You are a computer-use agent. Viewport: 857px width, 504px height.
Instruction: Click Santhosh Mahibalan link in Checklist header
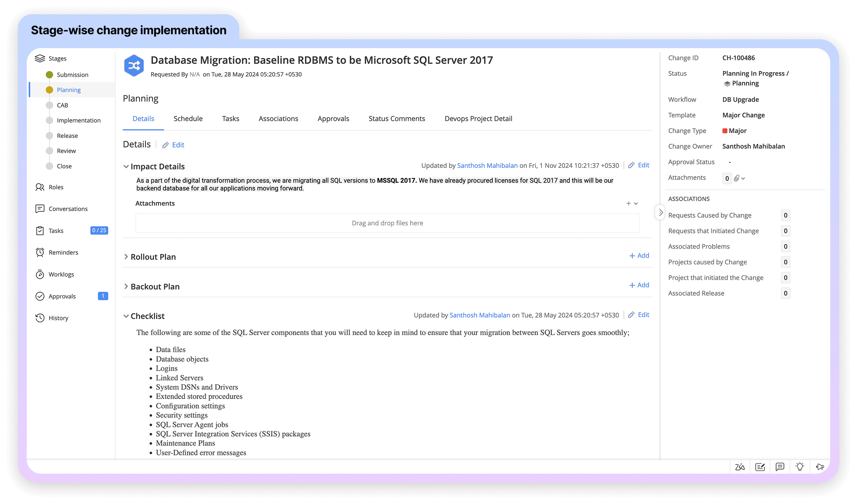pos(479,315)
